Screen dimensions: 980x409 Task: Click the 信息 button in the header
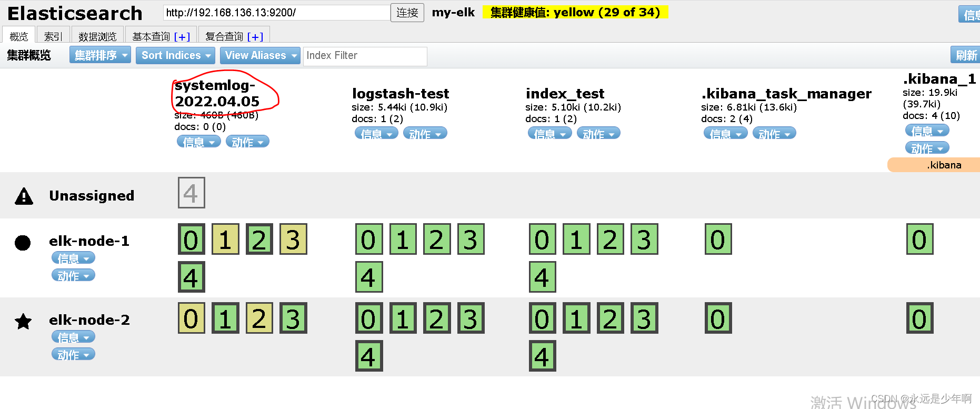[x=970, y=14]
